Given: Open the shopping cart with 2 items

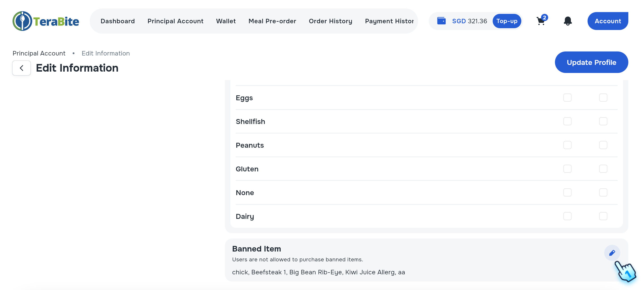Looking at the screenshot, I should click(541, 21).
